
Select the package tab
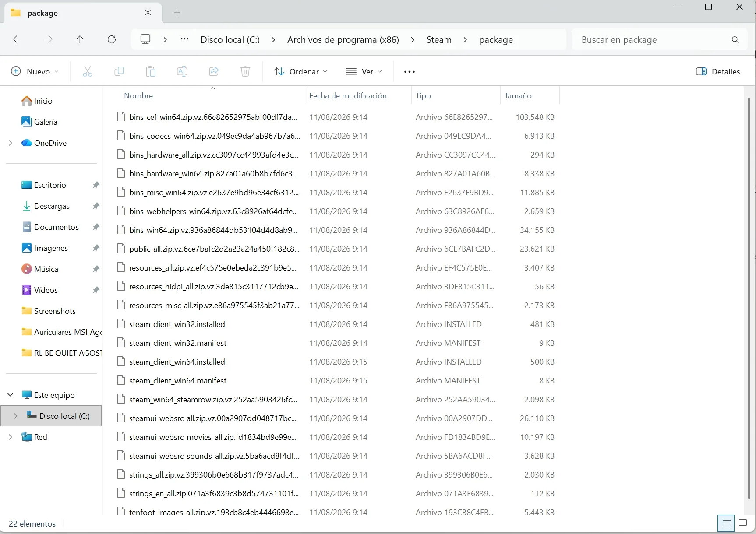pyautogui.click(x=83, y=13)
